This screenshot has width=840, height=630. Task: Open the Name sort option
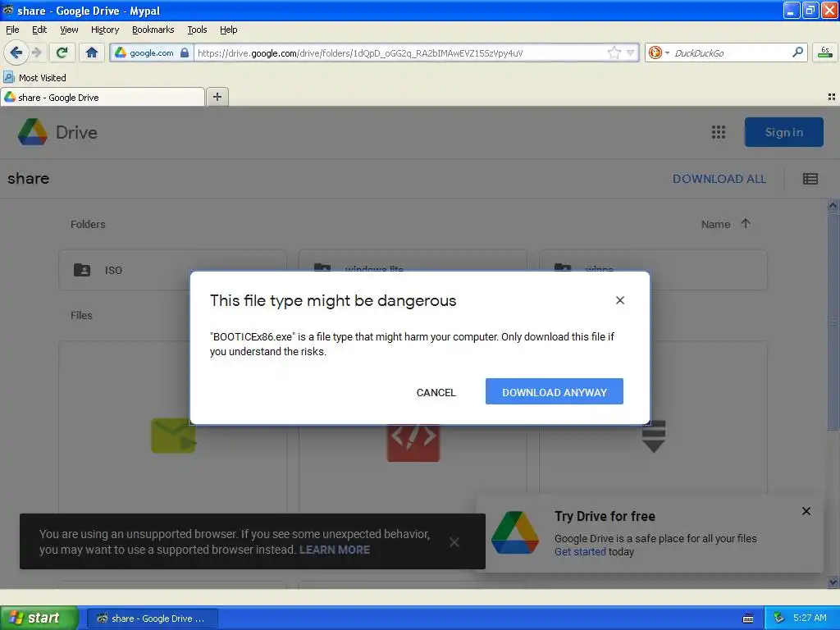click(715, 224)
